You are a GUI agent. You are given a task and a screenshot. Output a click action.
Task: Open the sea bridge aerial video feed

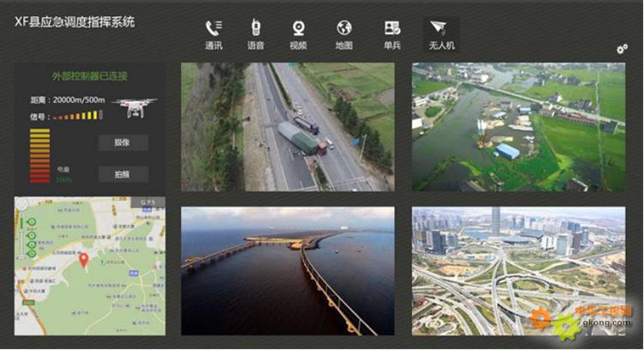point(288,270)
